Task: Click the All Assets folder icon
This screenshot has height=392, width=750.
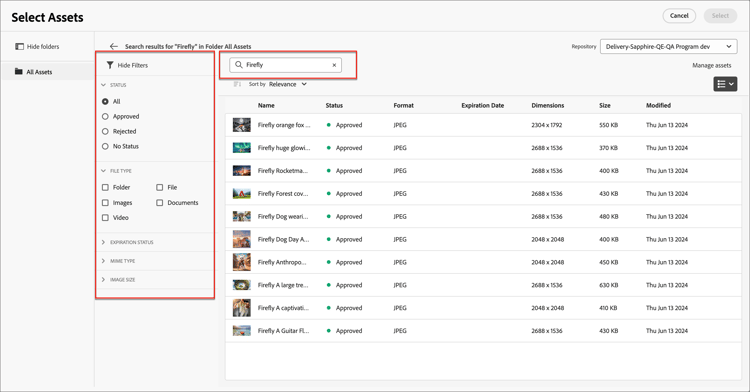Action: pos(19,72)
